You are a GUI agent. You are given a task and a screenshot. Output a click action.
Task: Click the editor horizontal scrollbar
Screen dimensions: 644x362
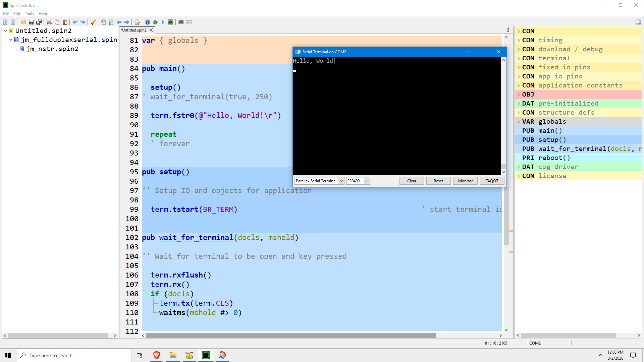[x=290, y=336]
